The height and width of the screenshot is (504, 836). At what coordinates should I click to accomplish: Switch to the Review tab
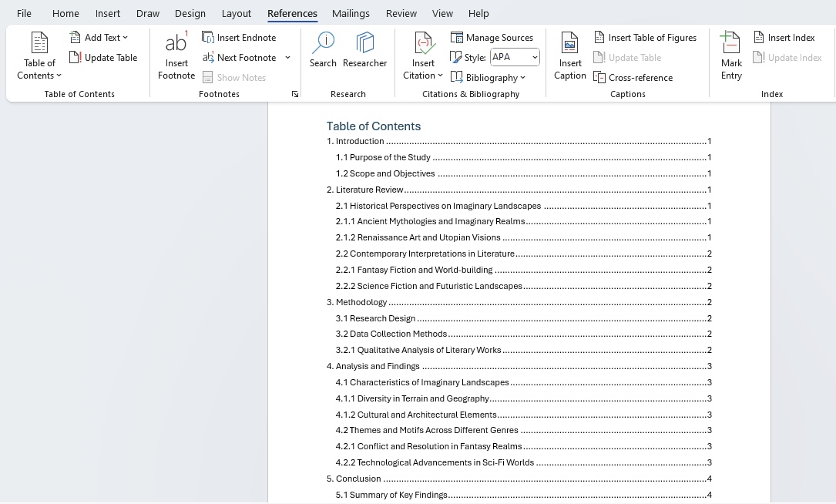coord(401,13)
